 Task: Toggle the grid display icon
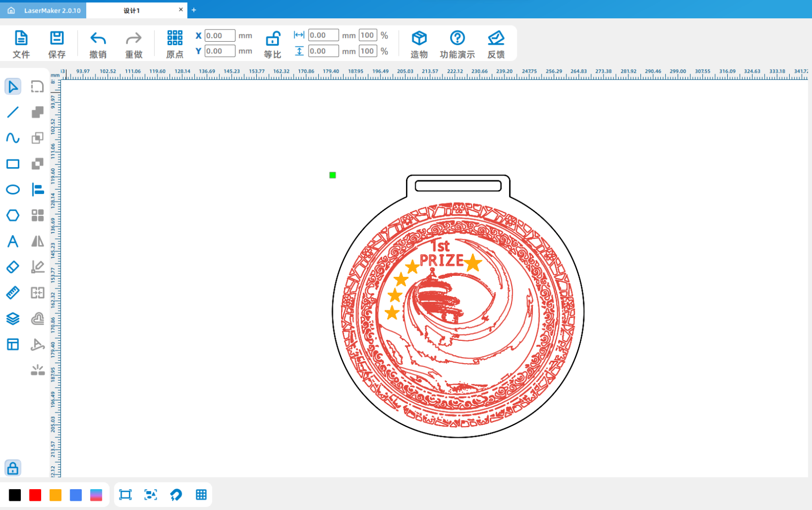click(x=201, y=495)
